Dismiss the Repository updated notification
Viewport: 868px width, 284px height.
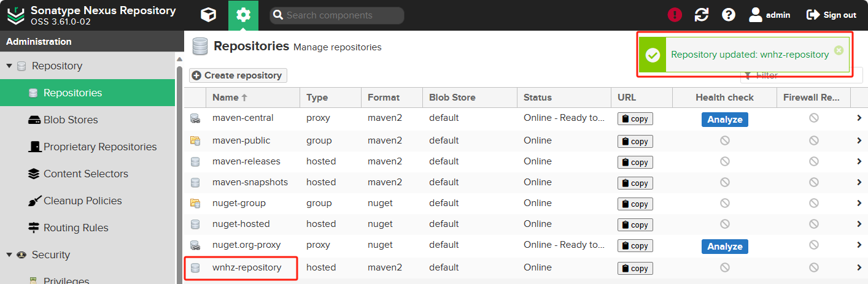tap(839, 50)
